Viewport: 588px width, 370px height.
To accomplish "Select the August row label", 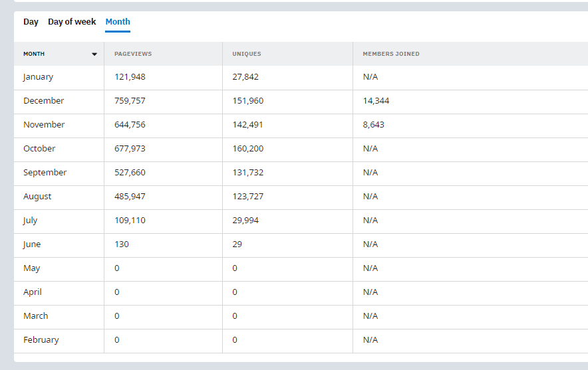I will point(37,197).
